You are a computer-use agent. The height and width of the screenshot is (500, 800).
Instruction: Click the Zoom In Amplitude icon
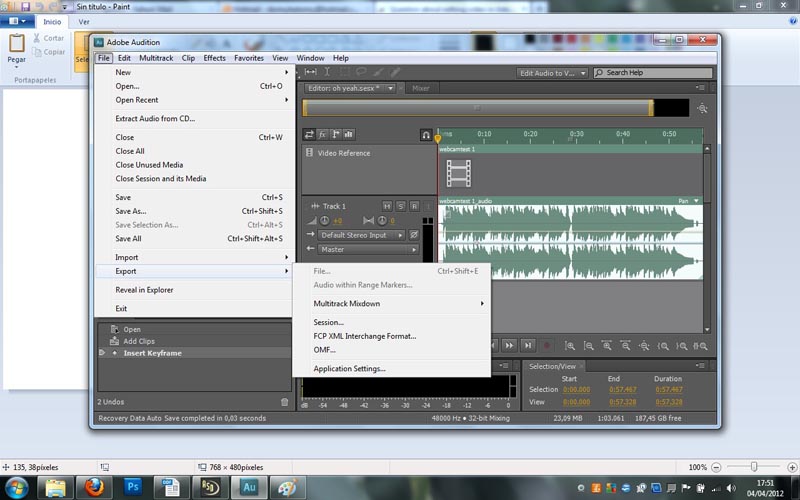click(570, 346)
